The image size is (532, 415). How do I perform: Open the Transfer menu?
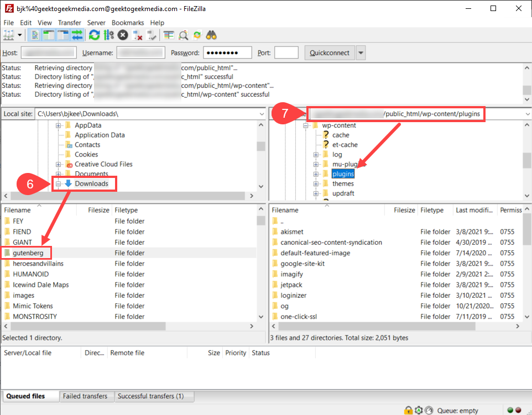[69, 23]
